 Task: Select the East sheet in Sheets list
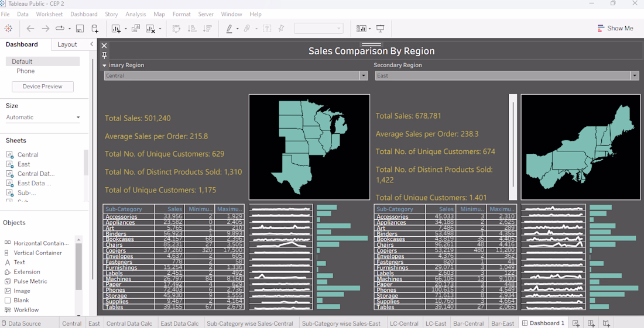click(x=24, y=164)
